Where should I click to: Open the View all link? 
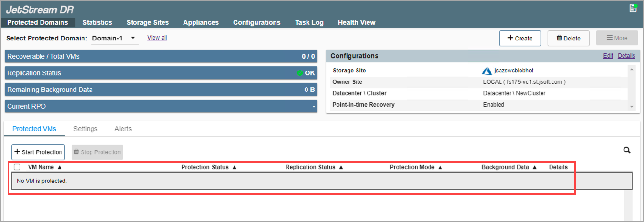157,38
